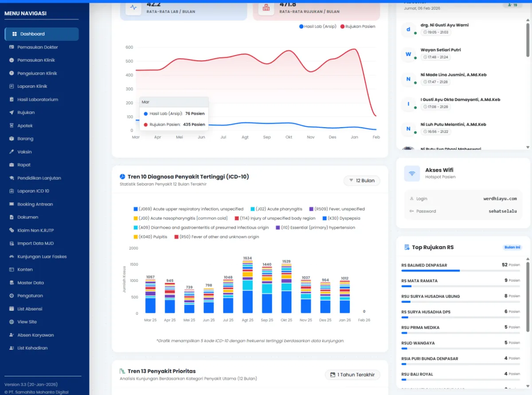
Task: Open the 12 Bulan filter dropdown
Action: click(x=361, y=181)
